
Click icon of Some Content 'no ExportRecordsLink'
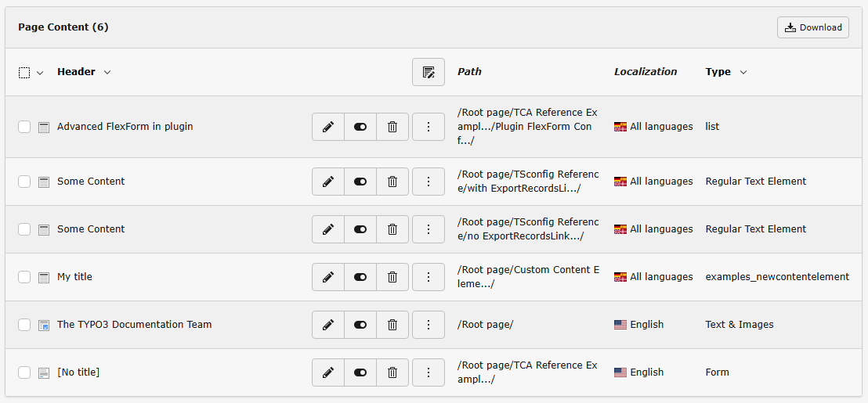[44, 229]
